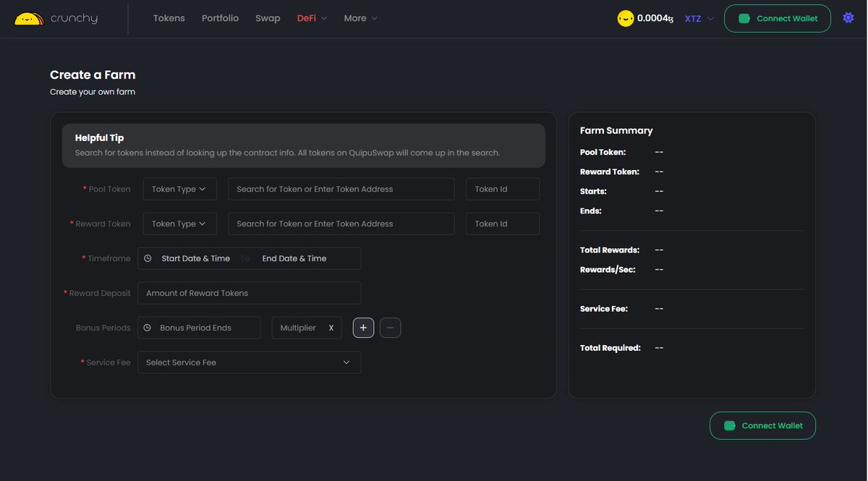Open the Select Service Fee dropdown
This screenshot has width=868, height=481.
(x=249, y=362)
